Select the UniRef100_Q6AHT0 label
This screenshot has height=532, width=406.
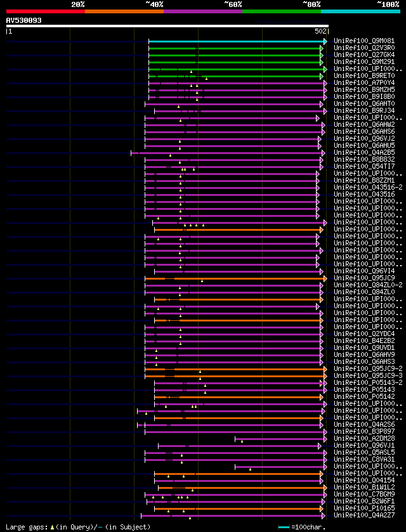364,104
